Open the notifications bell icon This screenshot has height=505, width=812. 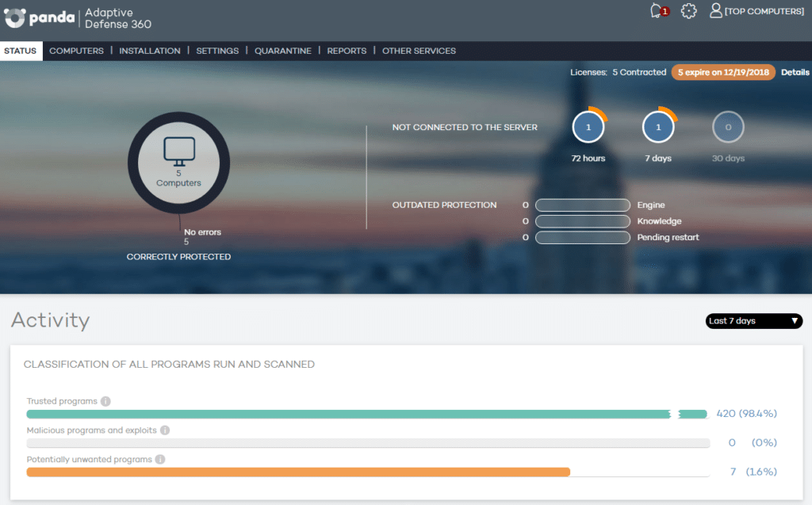click(657, 11)
